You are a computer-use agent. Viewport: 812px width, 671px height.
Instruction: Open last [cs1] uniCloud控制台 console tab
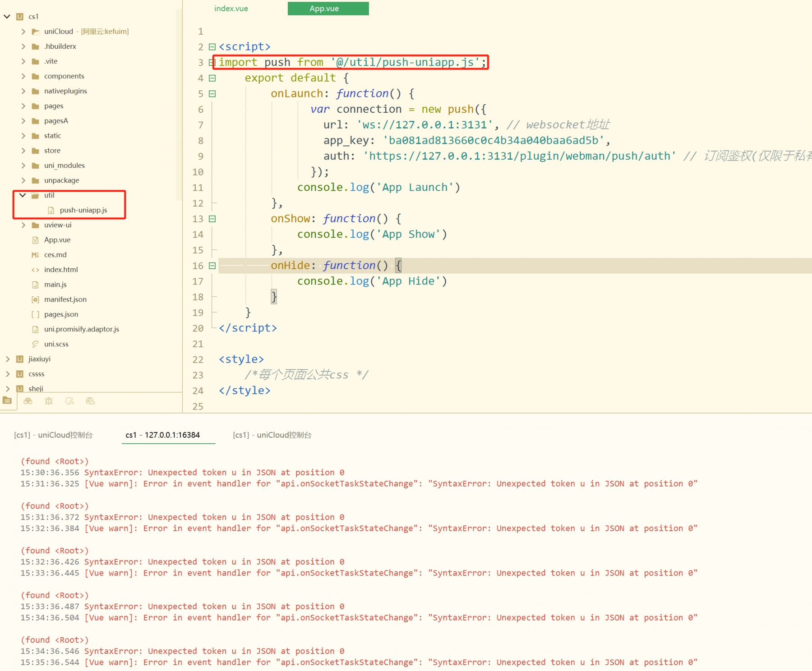[x=272, y=435]
